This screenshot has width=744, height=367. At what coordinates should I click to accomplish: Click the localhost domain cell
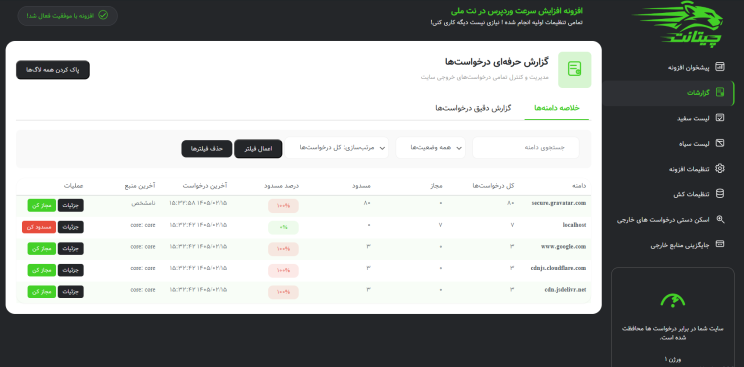574,225
